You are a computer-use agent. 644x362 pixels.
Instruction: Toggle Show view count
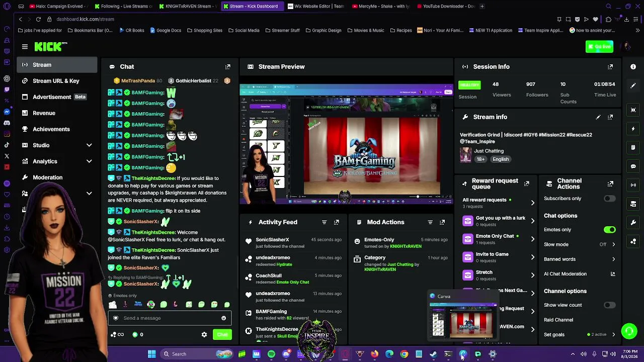(x=609, y=305)
